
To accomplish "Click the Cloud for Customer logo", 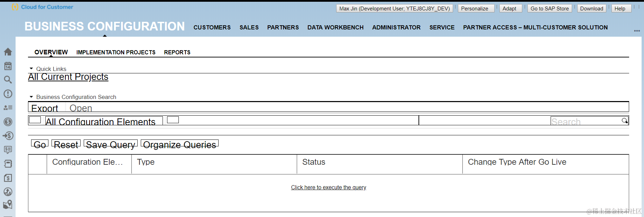I will point(43,7).
